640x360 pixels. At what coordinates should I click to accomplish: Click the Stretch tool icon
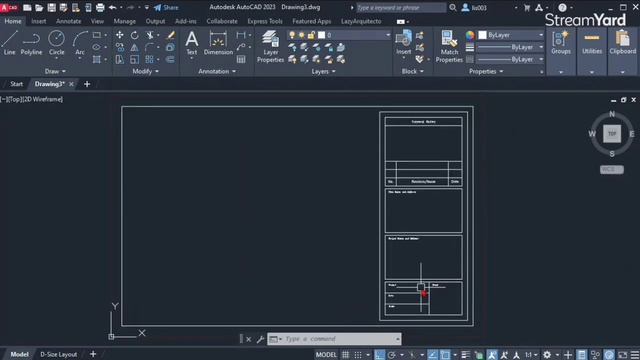coord(120,60)
